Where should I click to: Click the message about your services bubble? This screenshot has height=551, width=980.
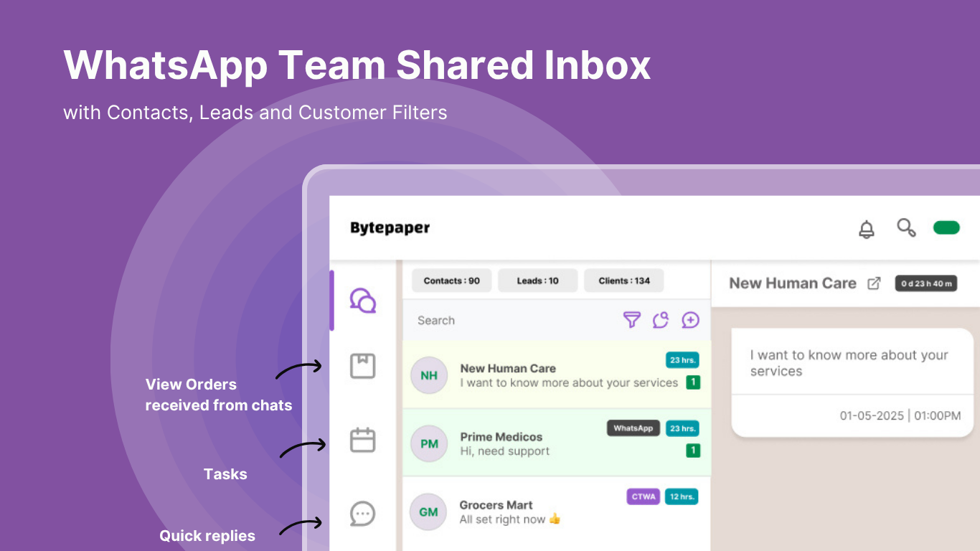click(x=852, y=382)
